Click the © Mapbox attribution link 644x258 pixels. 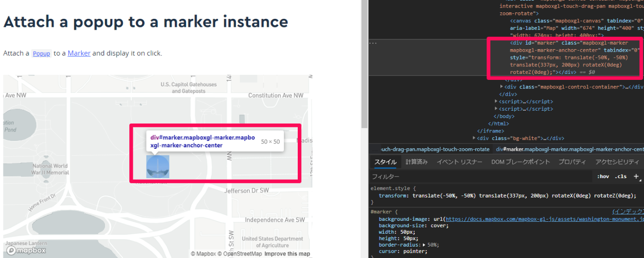tap(204, 254)
